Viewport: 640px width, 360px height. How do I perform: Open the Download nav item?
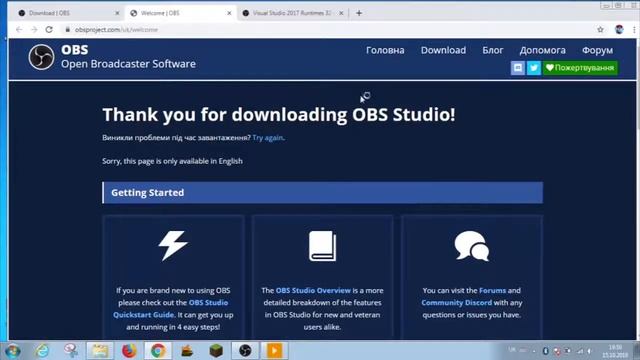pos(443,50)
